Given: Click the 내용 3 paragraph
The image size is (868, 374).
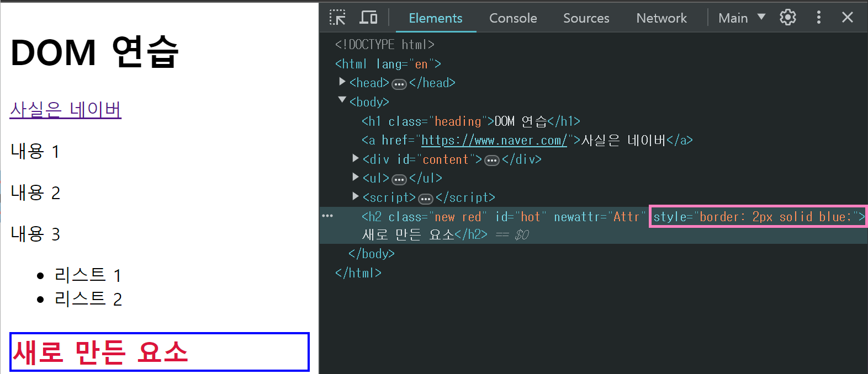Looking at the screenshot, I should pyautogui.click(x=35, y=234).
